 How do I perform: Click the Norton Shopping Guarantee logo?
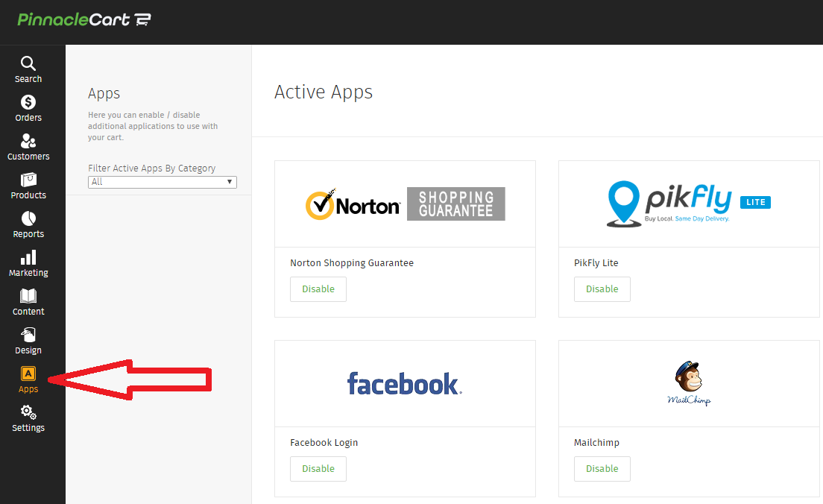406,204
